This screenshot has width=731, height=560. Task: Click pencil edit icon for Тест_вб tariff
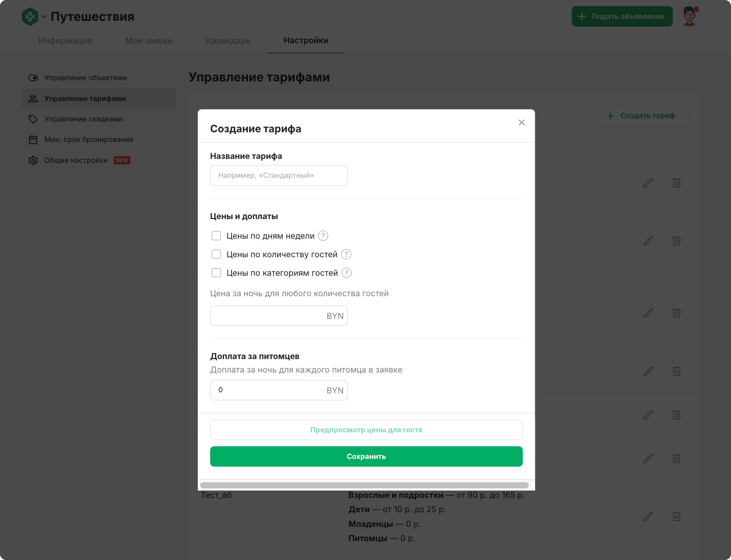pyautogui.click(x=648, y=516)
